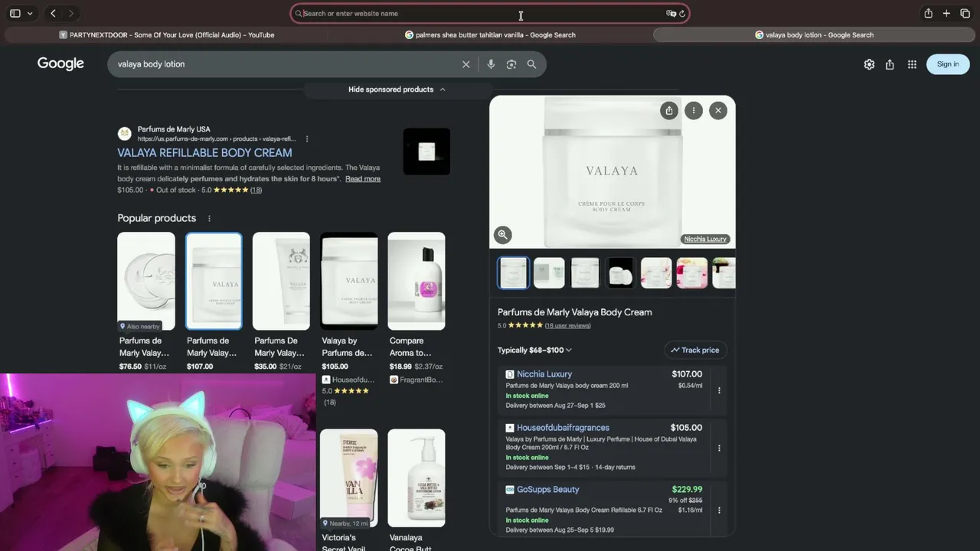This screenshot has height=551, width=980.
Task: Click the Track price button
Action: pyautogui.click(x=695, y=350)
